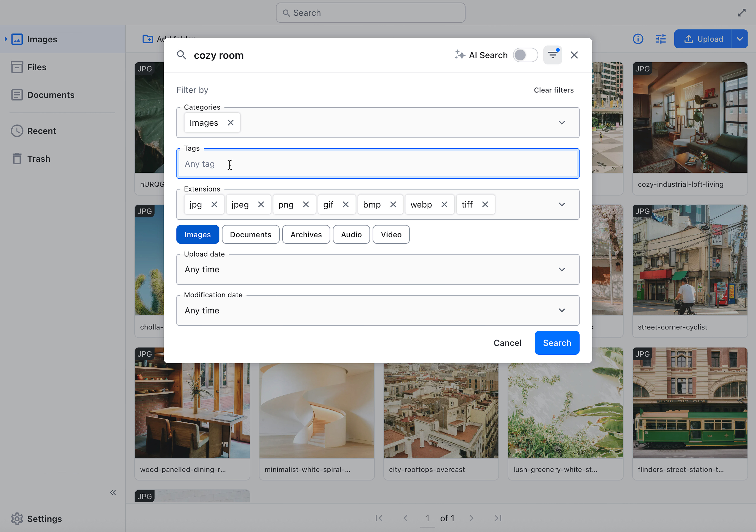Click the AI Search sparkle icon
The width and height of the screenshot is (756, 532).
[460, 55]
